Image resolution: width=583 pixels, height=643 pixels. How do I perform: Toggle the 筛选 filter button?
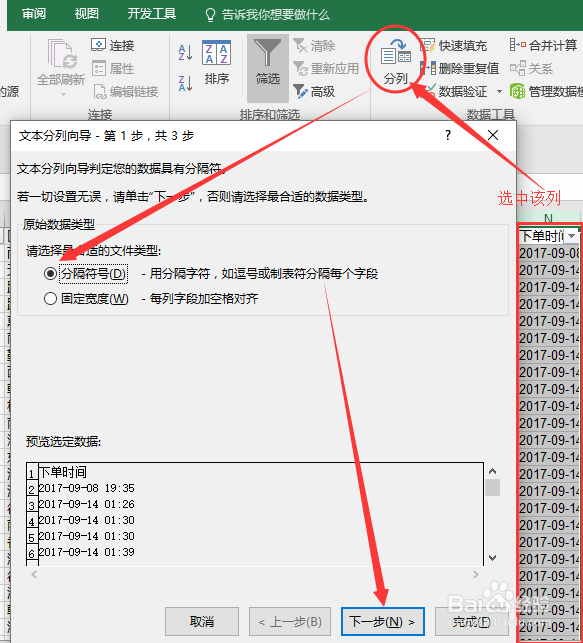click(x=268, y=68)
